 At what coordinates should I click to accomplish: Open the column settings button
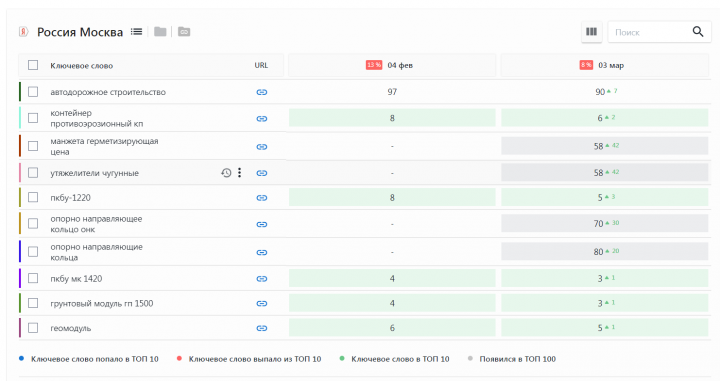[591, 32]
